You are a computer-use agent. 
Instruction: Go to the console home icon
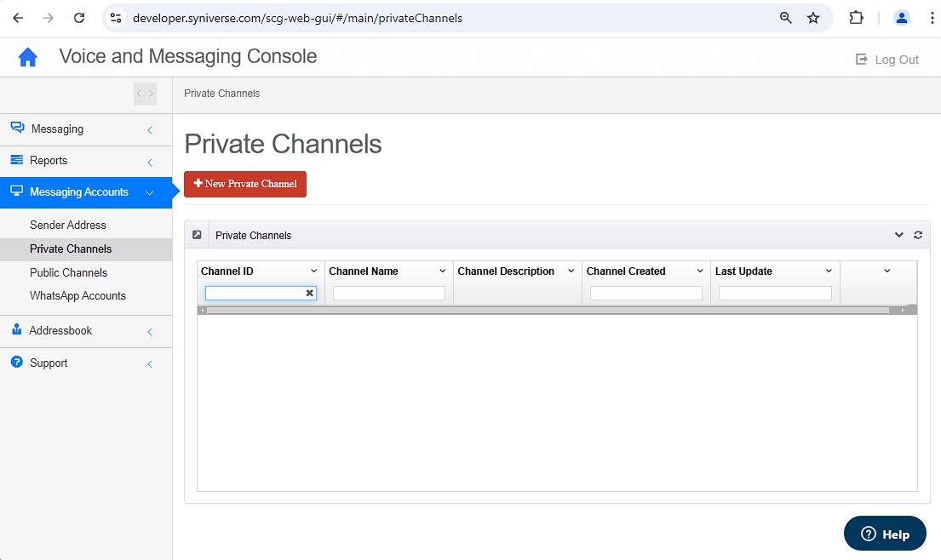pos(27,57)
